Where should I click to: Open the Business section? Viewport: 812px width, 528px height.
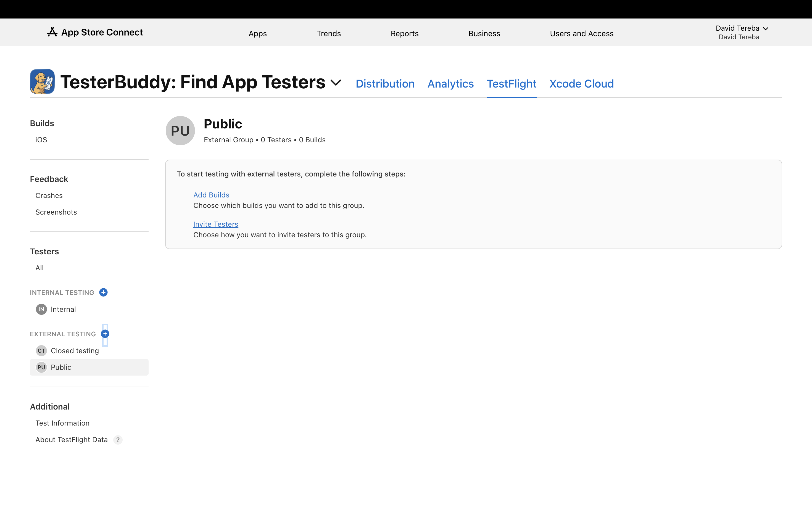coord(484,33)
